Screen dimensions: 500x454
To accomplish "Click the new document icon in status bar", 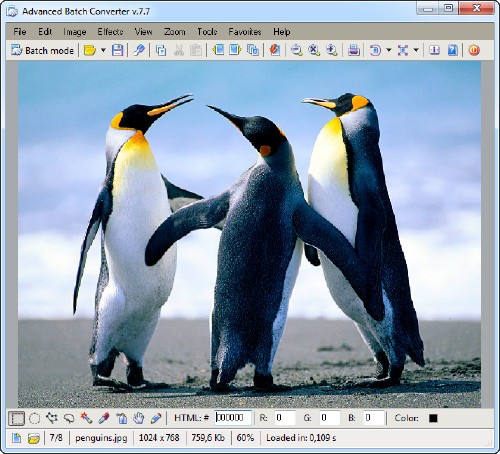I will [16, 438].
